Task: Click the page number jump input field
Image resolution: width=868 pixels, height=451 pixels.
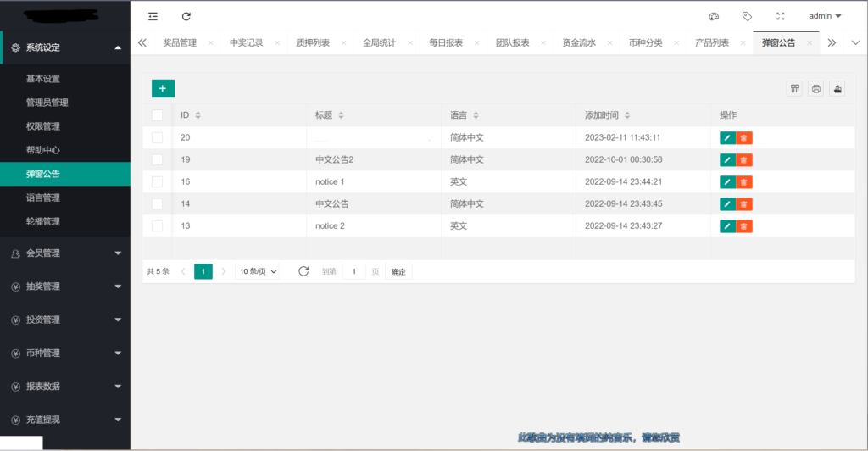Action: (x=353, y=271)
